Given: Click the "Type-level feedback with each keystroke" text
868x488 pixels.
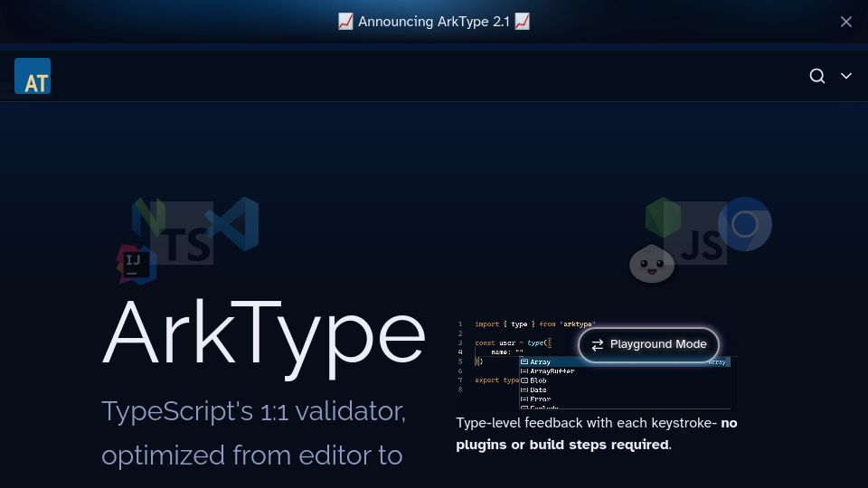Looking at the screenshot, I should (x=586, y=423).
